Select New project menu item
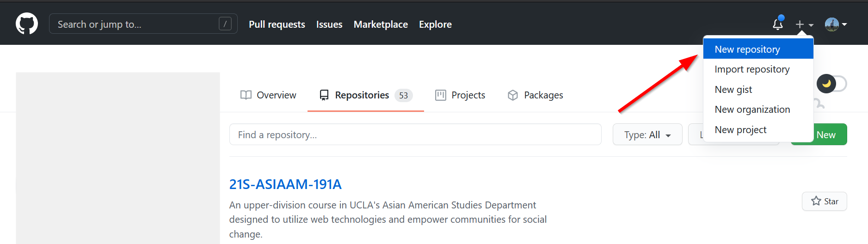Screen dimensions: 868x244 [x=740, y=130]
